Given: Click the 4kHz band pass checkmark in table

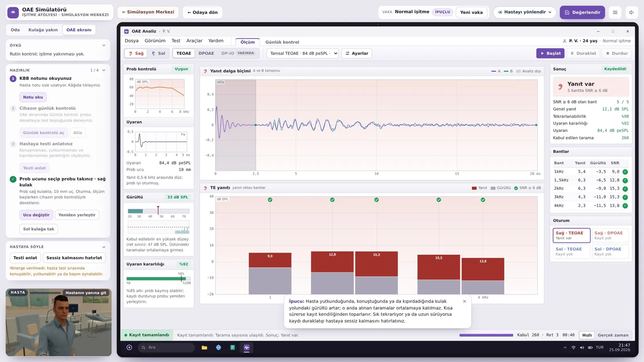Looking at the screenshot, I should click(x=625, y=206).
